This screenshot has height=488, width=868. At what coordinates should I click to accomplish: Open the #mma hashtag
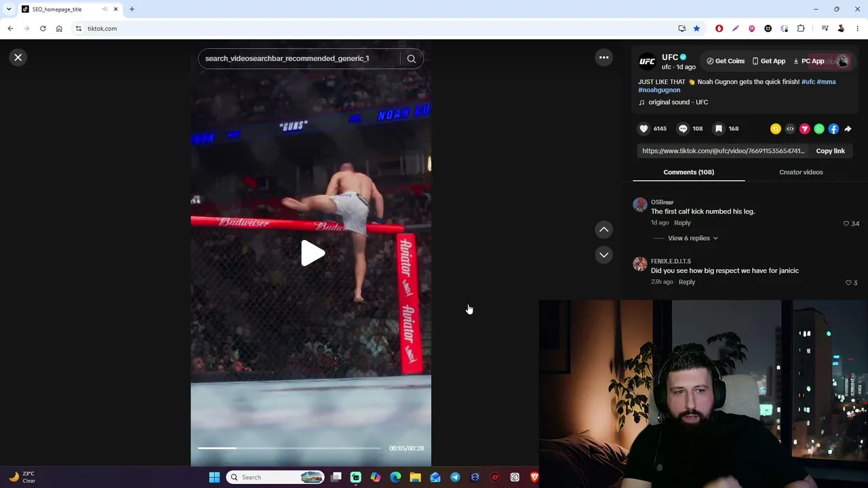point(826,81)
